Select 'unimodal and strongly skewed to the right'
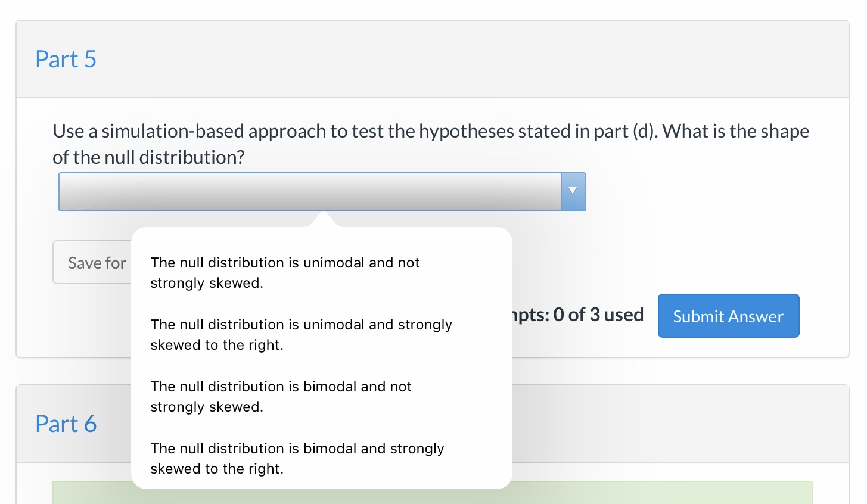This screenshot has width=867, height=504. point(301,334)
